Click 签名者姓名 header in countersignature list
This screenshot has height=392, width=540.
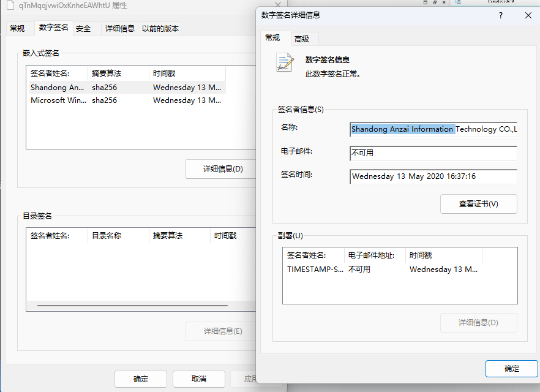(313, 255)
